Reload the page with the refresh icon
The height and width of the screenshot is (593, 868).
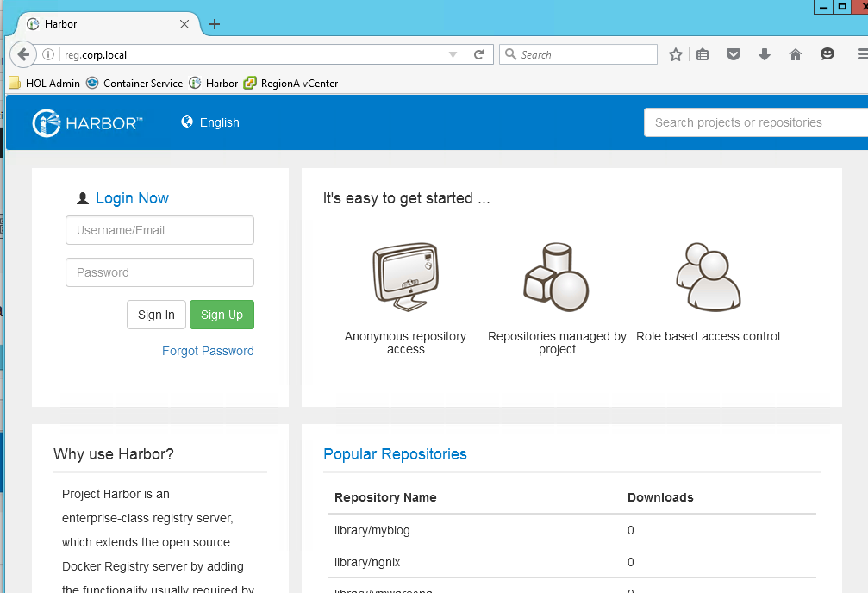[479, 54]
